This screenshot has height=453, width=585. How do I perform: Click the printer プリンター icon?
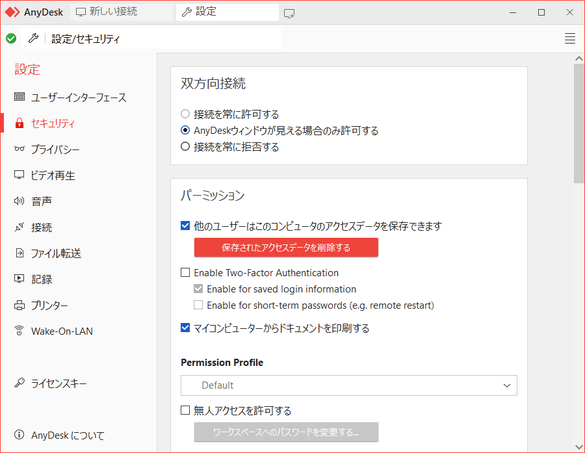(19, 305)
